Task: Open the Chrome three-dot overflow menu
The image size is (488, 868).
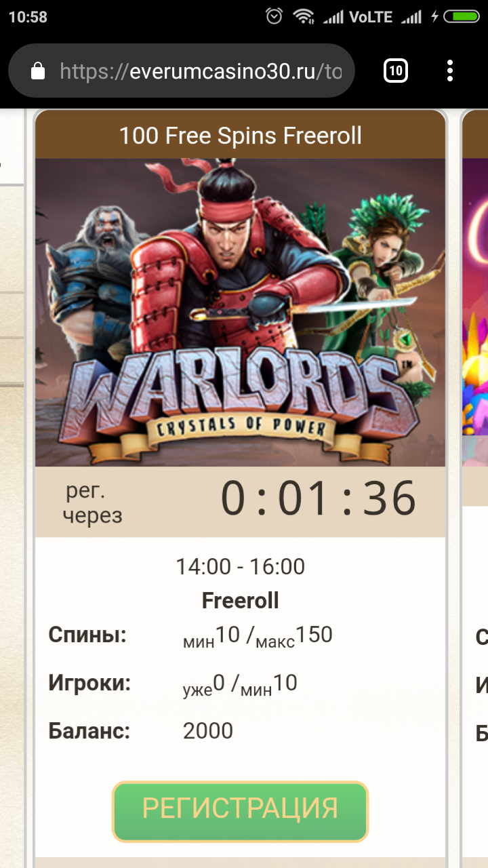Action: tap(450, 71)
